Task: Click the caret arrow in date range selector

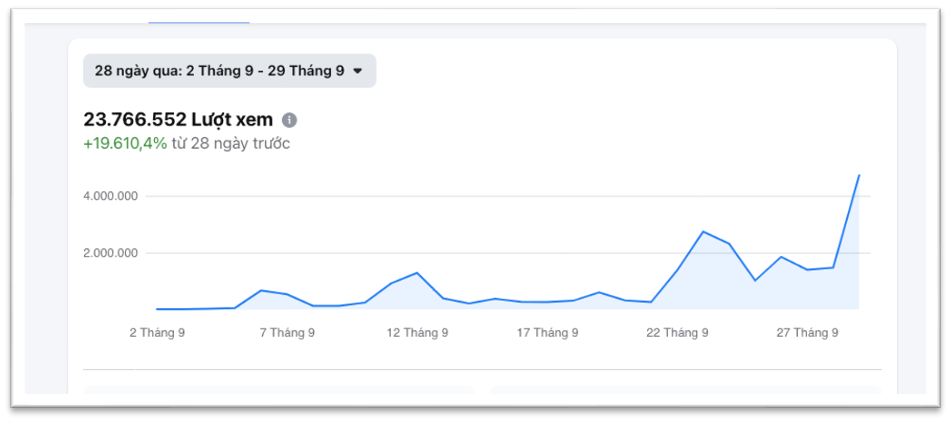Action: (358, 71)
